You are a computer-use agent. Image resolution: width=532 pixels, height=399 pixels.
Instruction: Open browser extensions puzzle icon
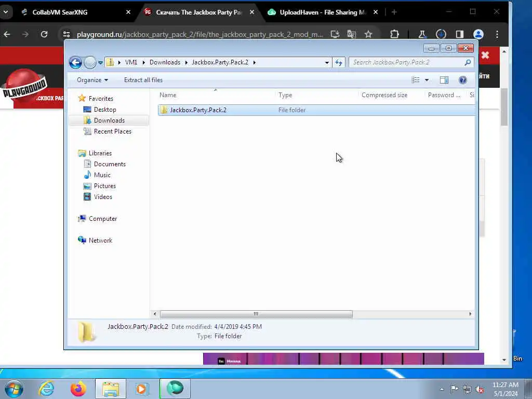(395, 34)
